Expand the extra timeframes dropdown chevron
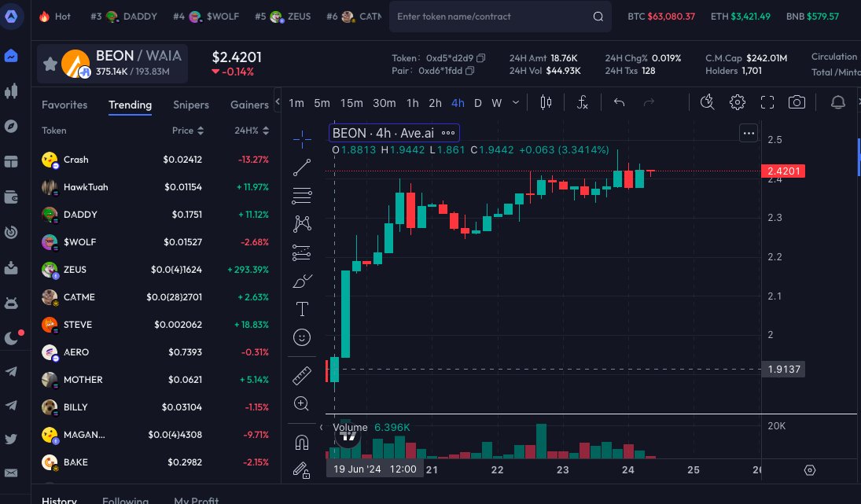This screenshot has height=504, width=861. click(x=515, y=102)
